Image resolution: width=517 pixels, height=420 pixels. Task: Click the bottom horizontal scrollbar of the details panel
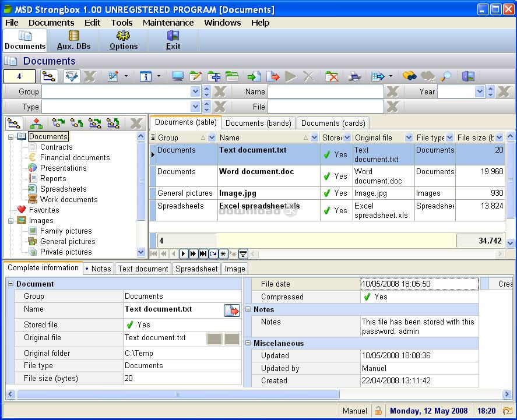point(258,394)
